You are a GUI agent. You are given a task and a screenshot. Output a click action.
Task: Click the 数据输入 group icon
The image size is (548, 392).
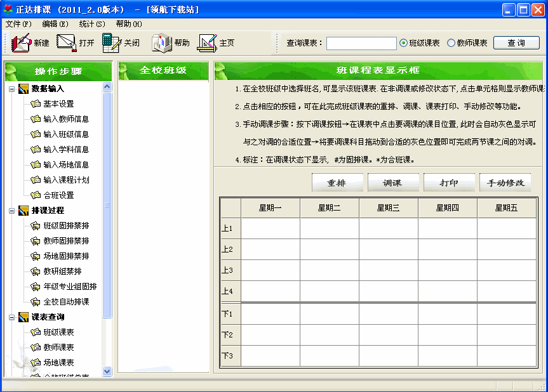point(23,89)
